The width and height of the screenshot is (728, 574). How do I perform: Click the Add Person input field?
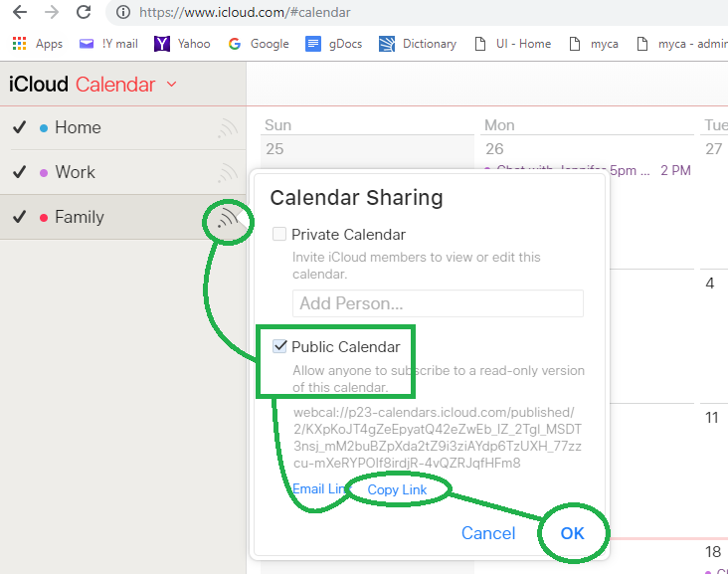coord(438,303)
